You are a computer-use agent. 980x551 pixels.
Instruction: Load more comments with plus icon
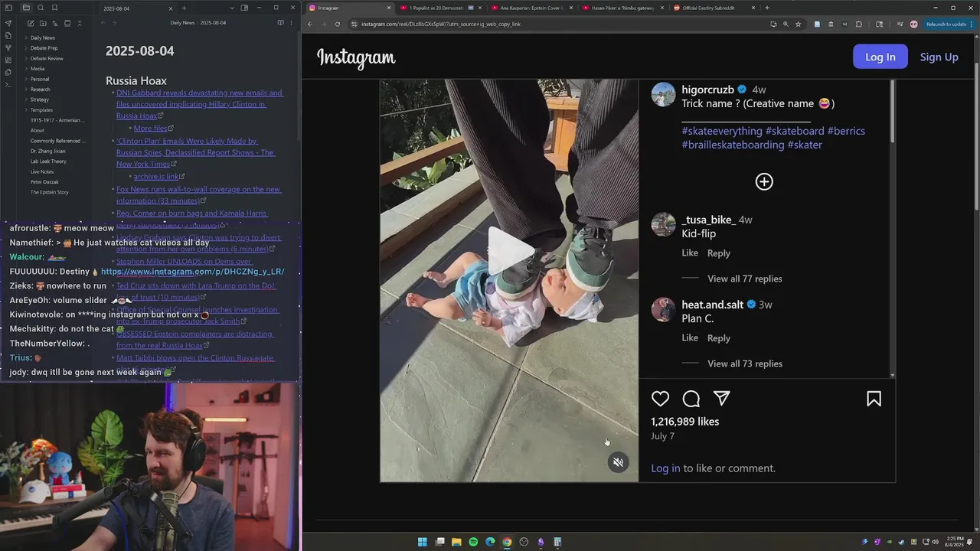click(764, 181)
